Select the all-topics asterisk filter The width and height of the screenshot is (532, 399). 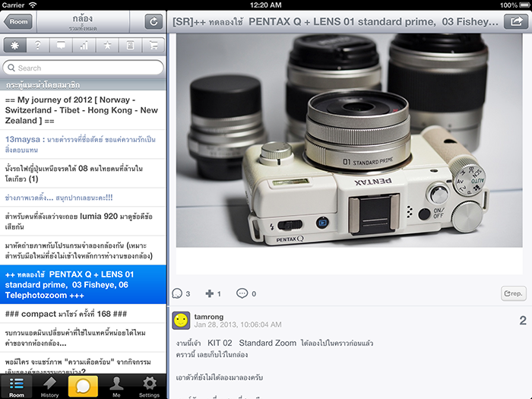14,45
